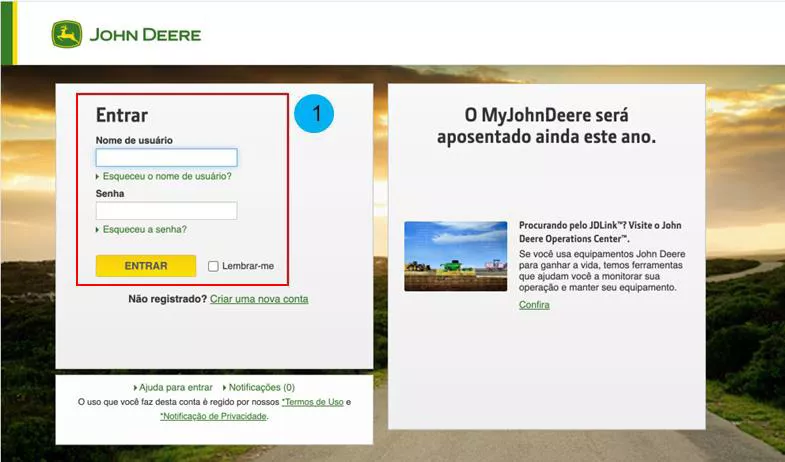Click the 'O MyJohnDeere será aposentado' headline
785x462 pixels.
click(x=546, y=126)
